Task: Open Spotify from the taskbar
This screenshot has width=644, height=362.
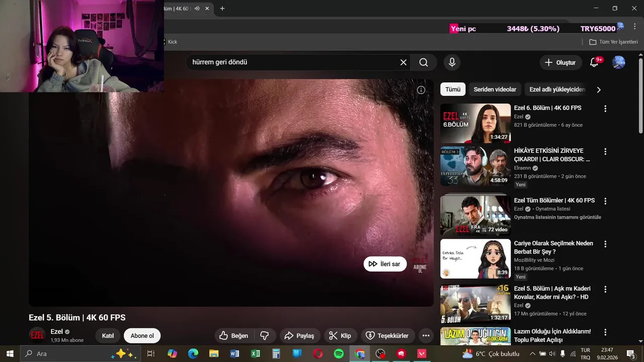Action: pyautogui.click(x=339, y=353)
